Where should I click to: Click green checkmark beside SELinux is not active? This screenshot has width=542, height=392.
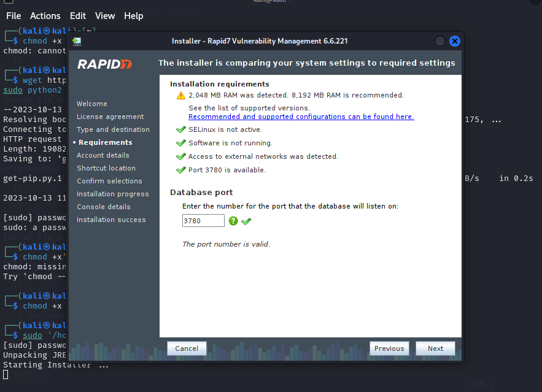tap(181, 129)
